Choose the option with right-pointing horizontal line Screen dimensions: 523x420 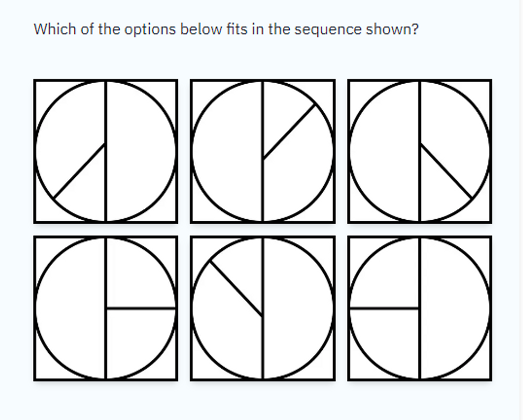pos(106,308)
